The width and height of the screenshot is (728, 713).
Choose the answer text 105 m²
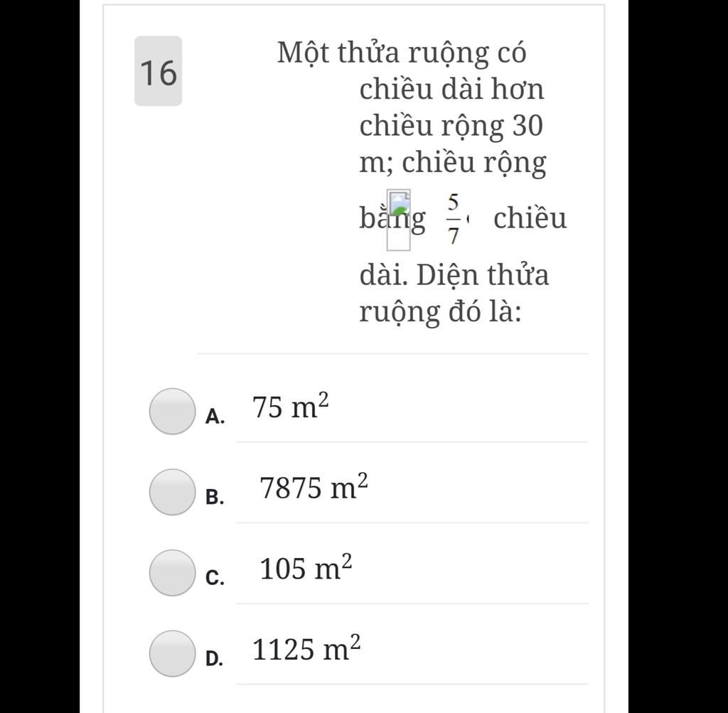306,567
